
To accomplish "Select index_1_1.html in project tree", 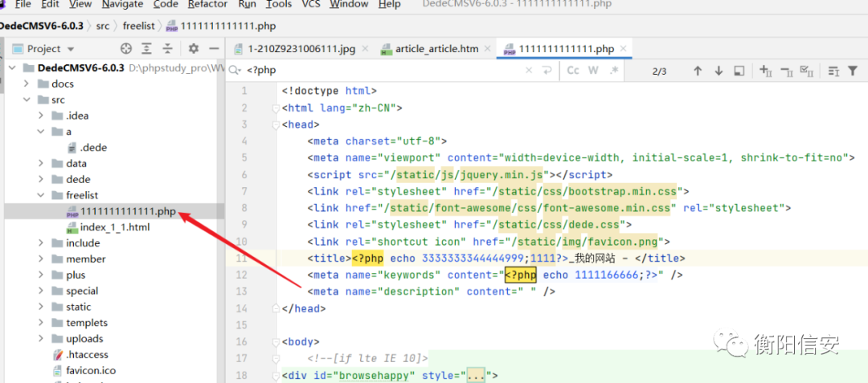I will [115, 227].
